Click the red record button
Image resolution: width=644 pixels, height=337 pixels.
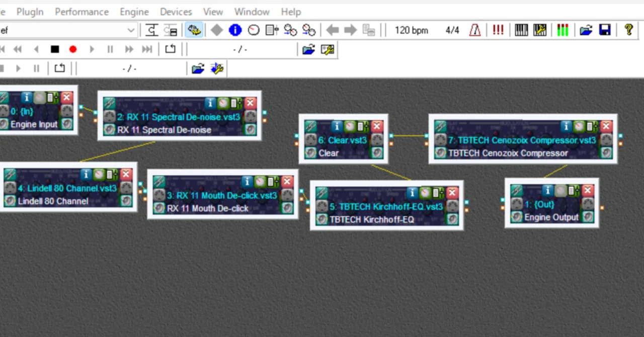[x=73, y=49]
